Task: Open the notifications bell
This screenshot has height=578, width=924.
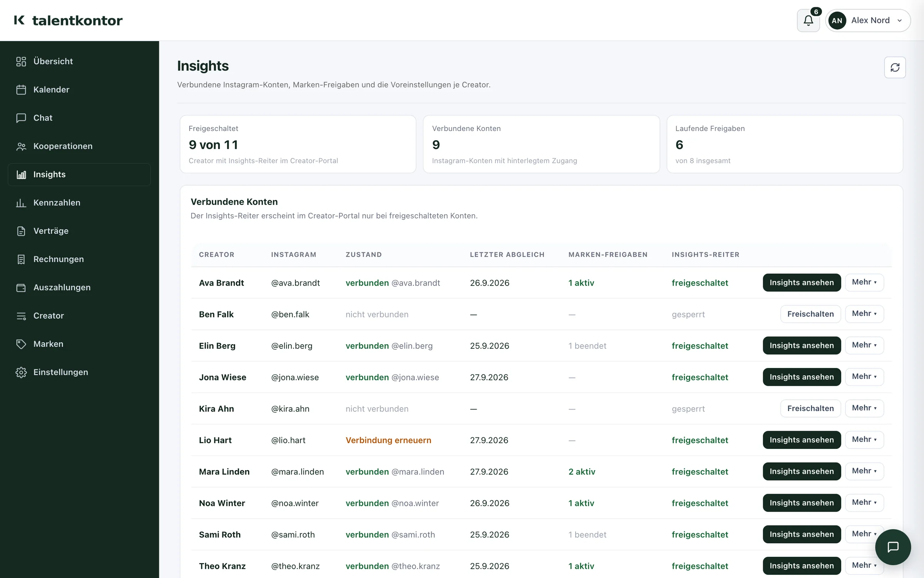Action: 808,20
